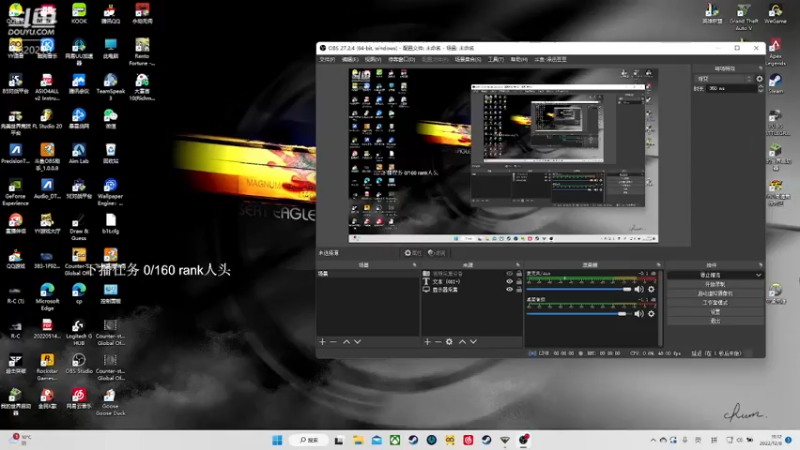Toggle visibility eye of 显示器采集 source
The image size is (800, 450).
coord(509,289)
